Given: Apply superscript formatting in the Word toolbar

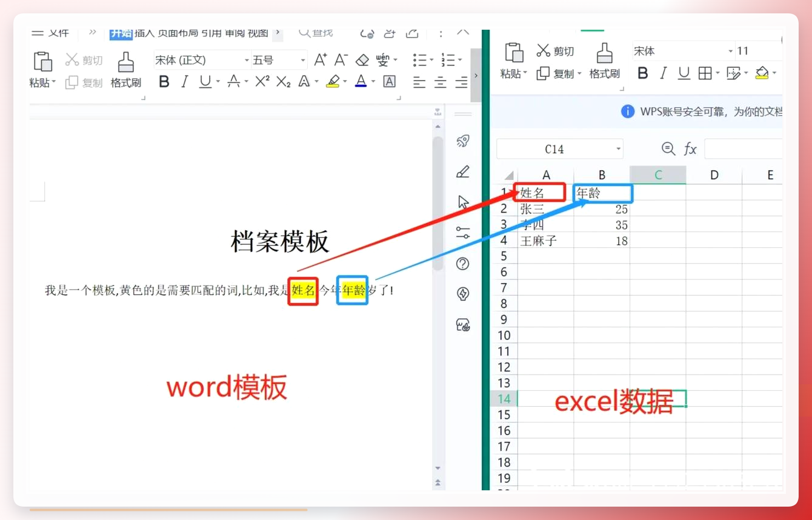Looking at the screenshot, I should click(262, 81).
